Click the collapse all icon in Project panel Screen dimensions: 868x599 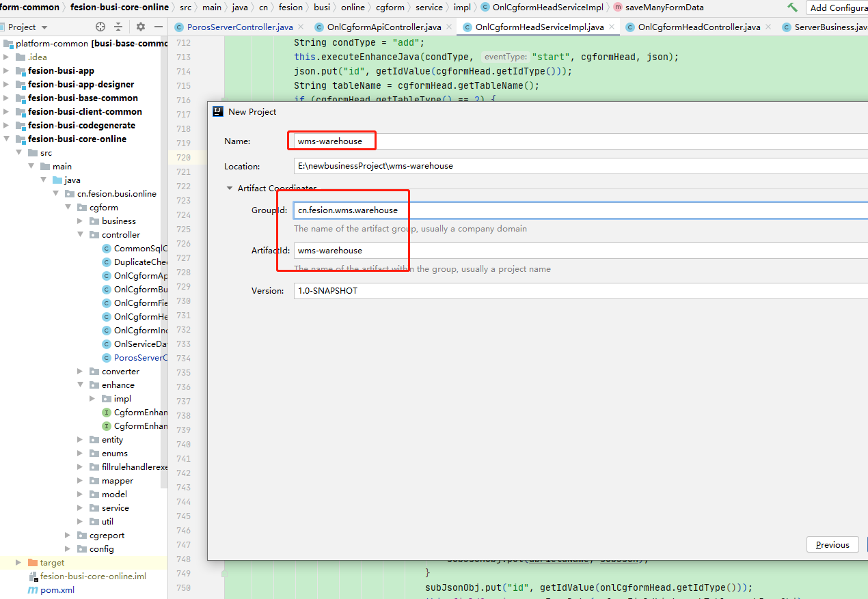118,27
